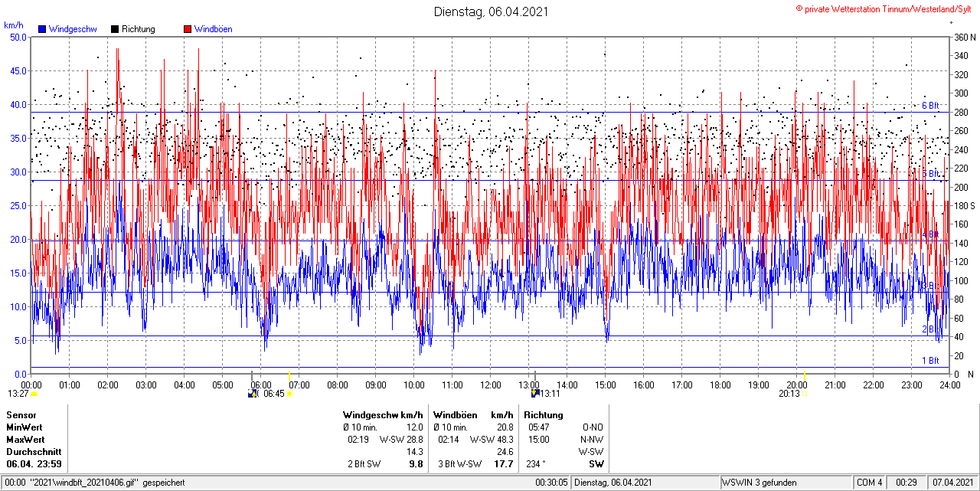Viewport: 980px width, 491px height.
Task: Click the Richtung column header
Action: click(x=544, y=415)
